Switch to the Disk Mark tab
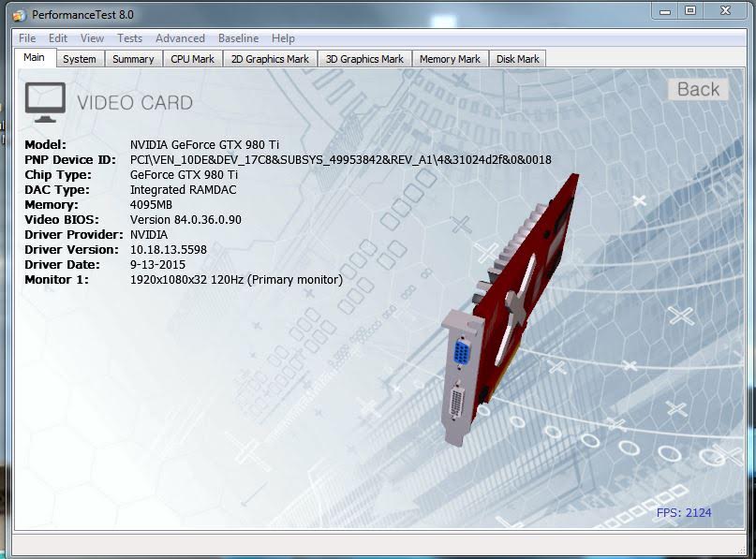 518,59
